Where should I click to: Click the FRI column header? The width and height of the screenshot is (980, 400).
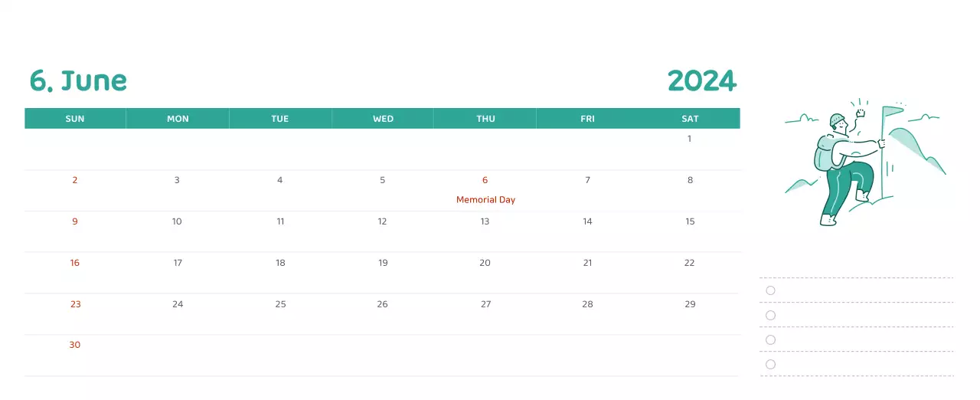(587, 119)
